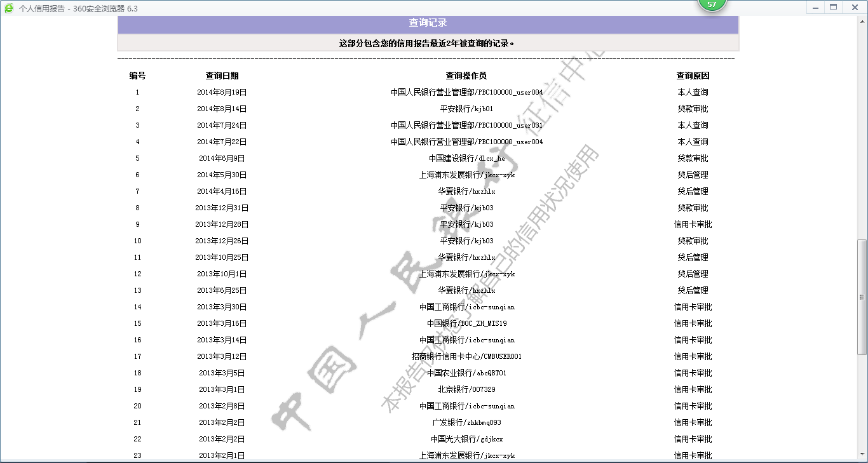
Task: Click 本人查询 reason in row 1
Action: click(x=693, y=92)
